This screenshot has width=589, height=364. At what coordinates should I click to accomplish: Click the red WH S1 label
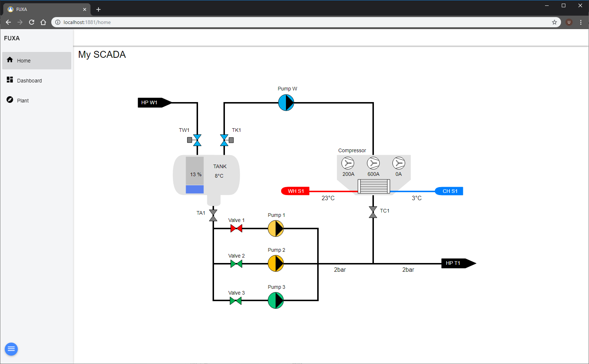(295, 191)
